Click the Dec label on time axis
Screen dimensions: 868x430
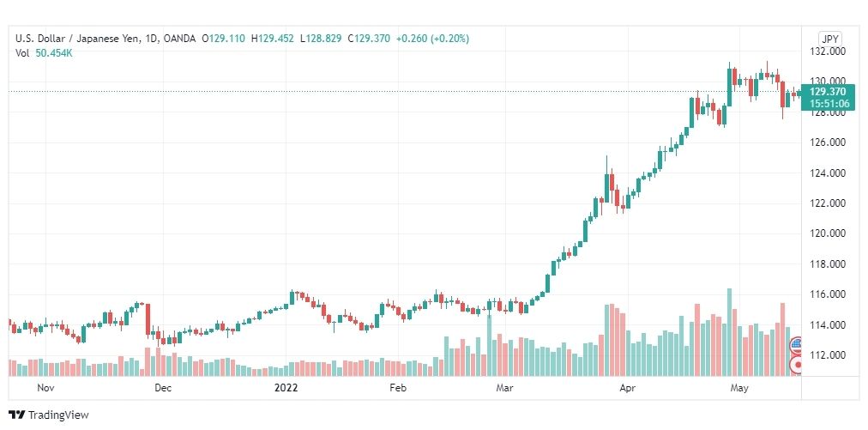click(163, 388)
